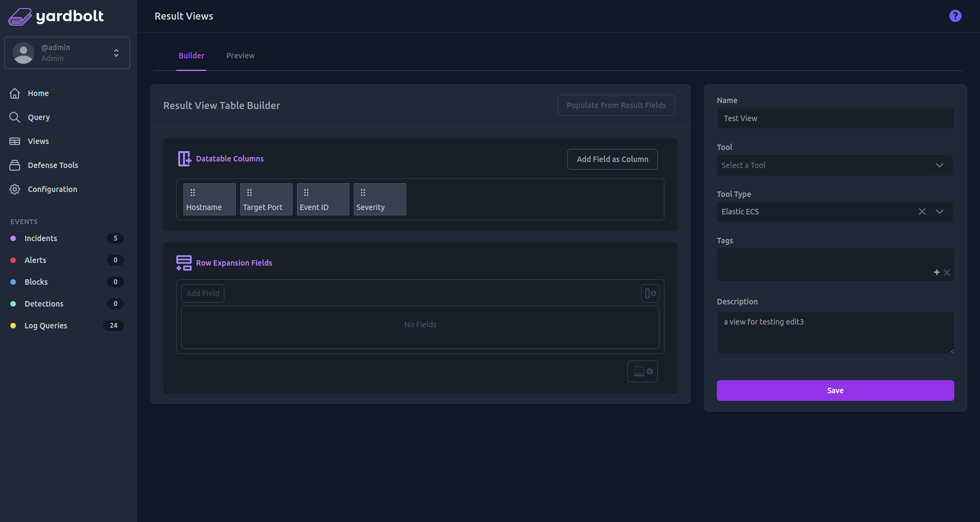The width and height of the screenshot is (980, 522).
Task: Click the Add Field button
Action: click(203, 293)
